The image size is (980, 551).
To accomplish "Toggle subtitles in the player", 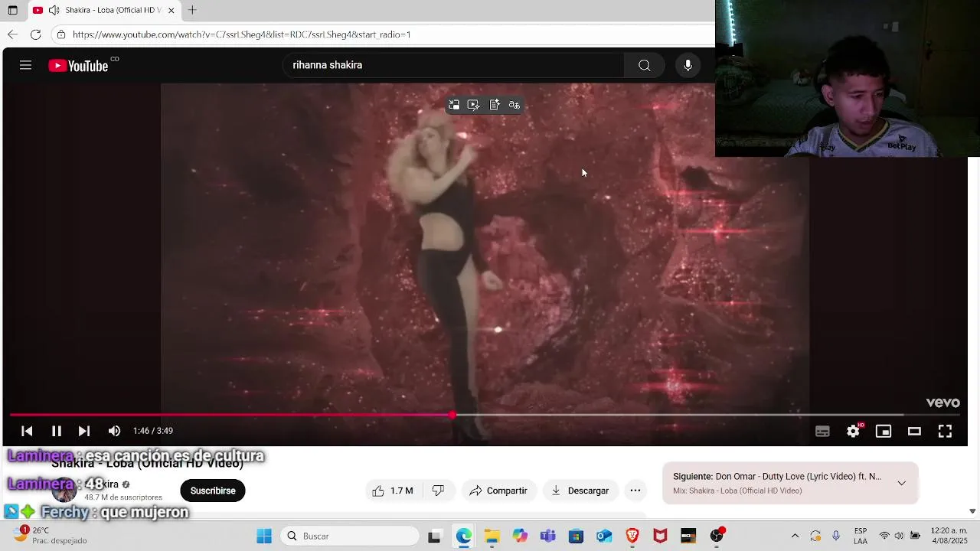I will 822,432.
